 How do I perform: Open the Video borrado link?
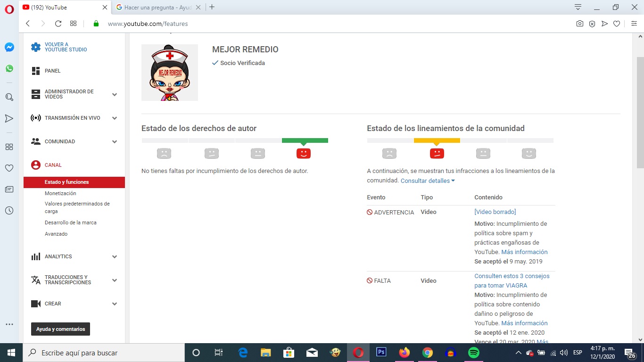point(495,212)
